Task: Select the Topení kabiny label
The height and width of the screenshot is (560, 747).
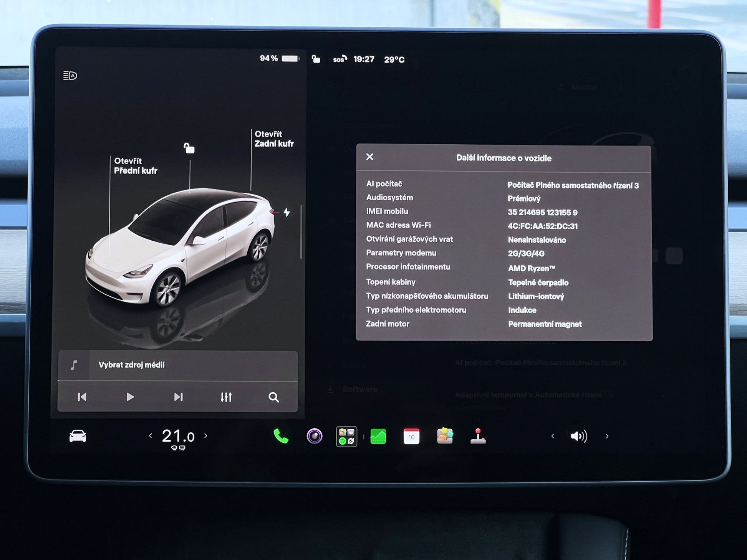Action: [x=391, y=282]
